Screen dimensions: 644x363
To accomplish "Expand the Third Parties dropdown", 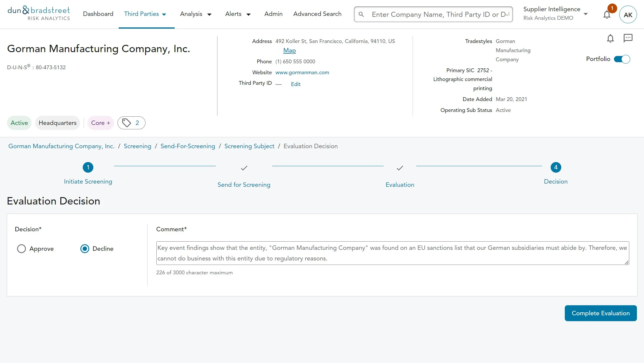I will pos(145,14).
